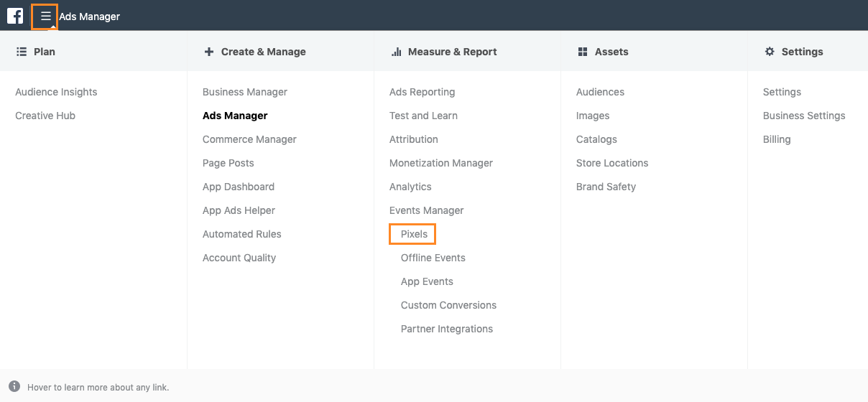Click the Create & Manage plus icon
868x402 pixels.
(209, 52)
